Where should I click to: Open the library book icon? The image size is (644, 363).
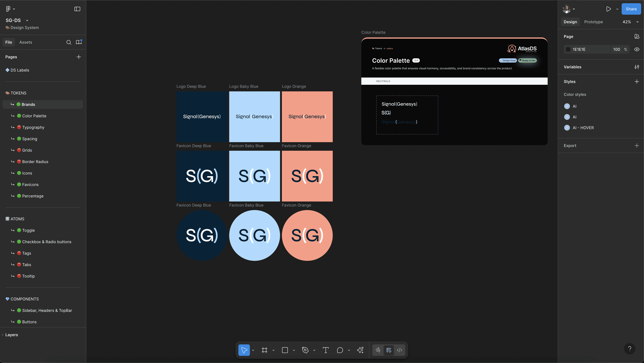pos(79,42)
